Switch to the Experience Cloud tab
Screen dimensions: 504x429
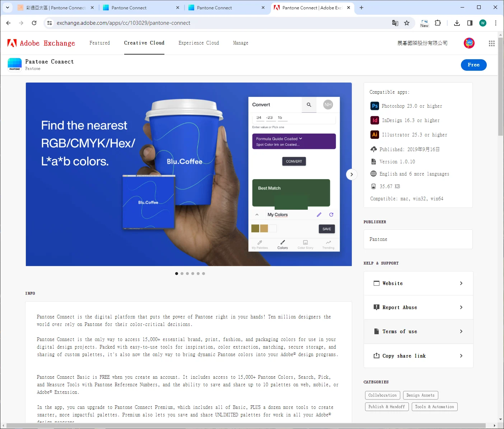point(199,43)
